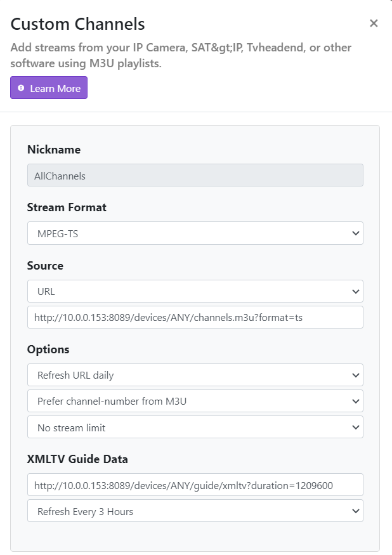Screen dimensions: 392x555
Task: Select the XMLTV Guide Data URL field
Action: pyautogui.click(x=195, y=484)
